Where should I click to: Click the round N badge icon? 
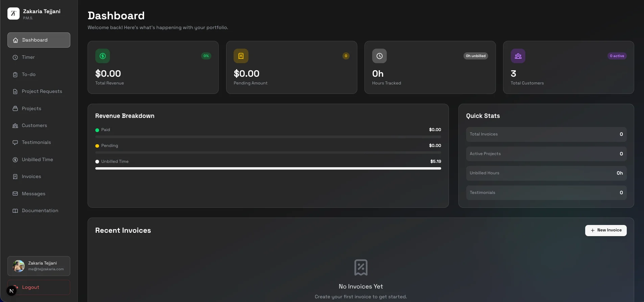[x=11, y=291]
